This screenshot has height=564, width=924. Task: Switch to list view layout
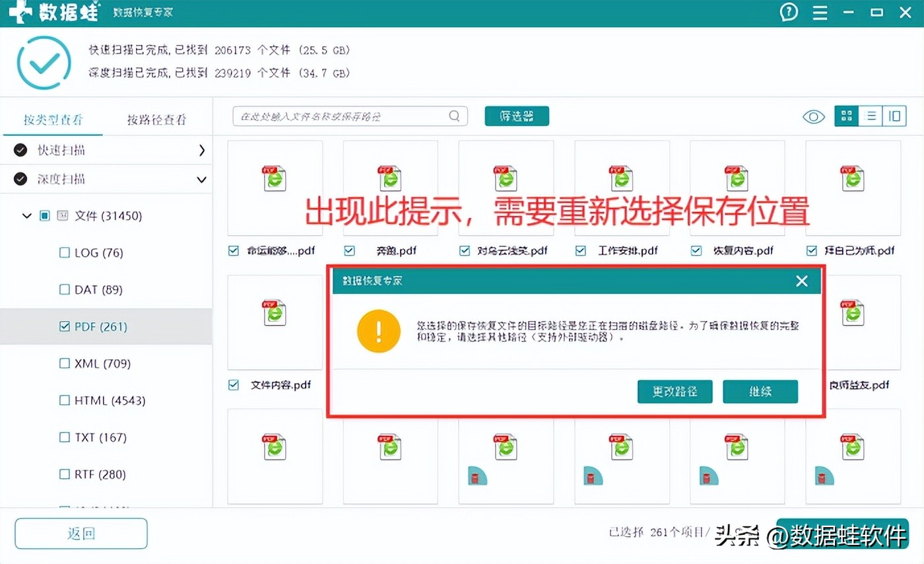(x=870, y=116)
